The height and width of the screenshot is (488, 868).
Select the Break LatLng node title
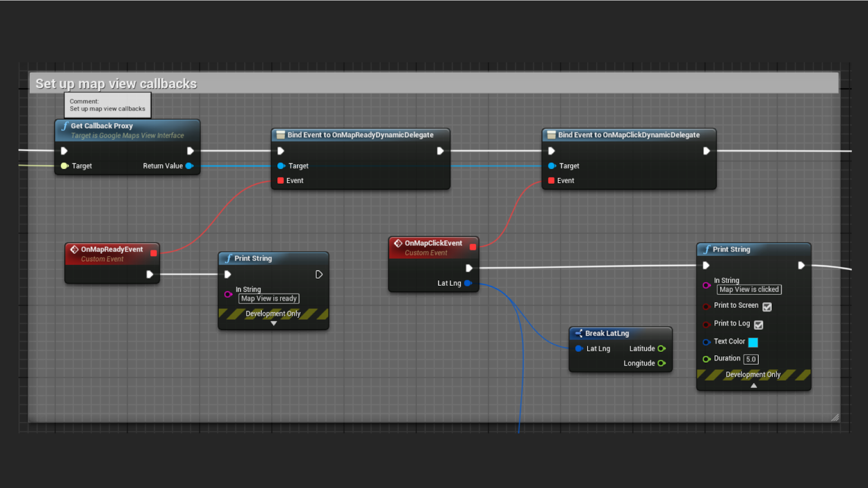(x=607, y=333)
